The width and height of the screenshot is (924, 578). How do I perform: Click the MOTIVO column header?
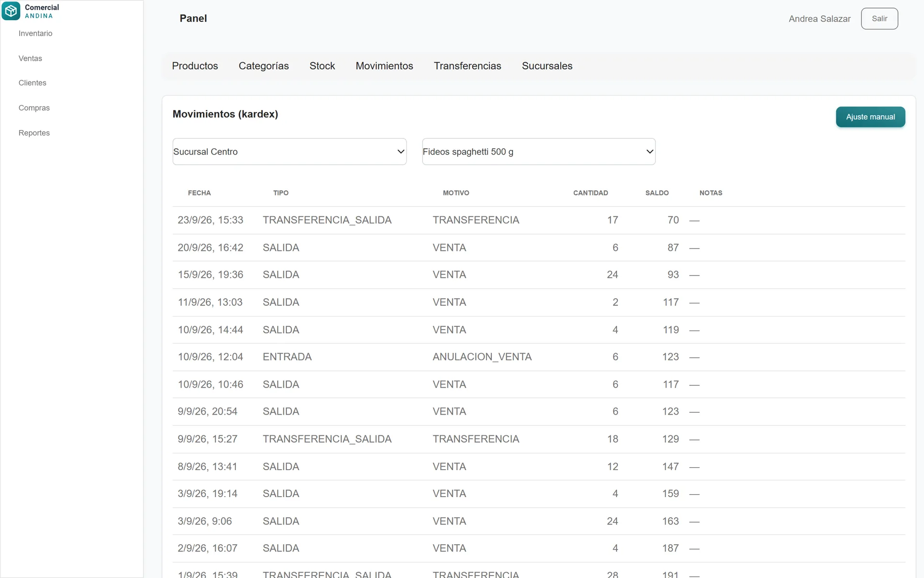456,193
